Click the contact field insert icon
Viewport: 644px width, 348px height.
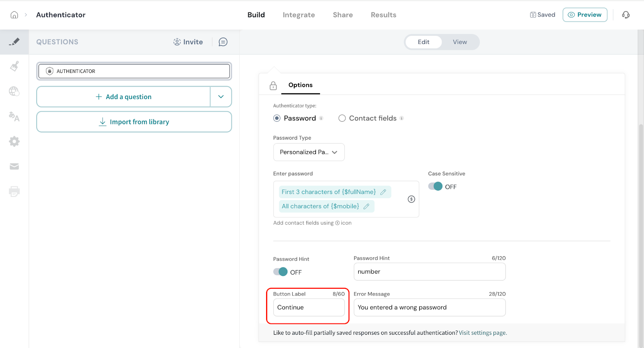[411, 199]
